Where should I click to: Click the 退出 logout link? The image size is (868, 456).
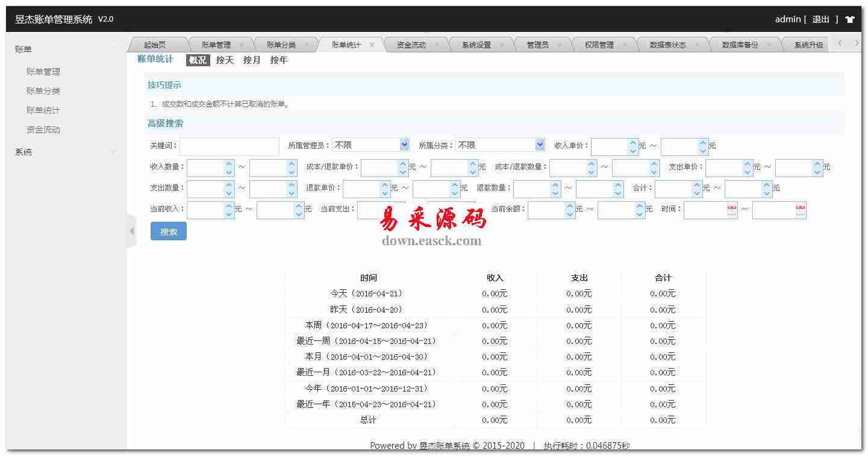coord(820,19)
